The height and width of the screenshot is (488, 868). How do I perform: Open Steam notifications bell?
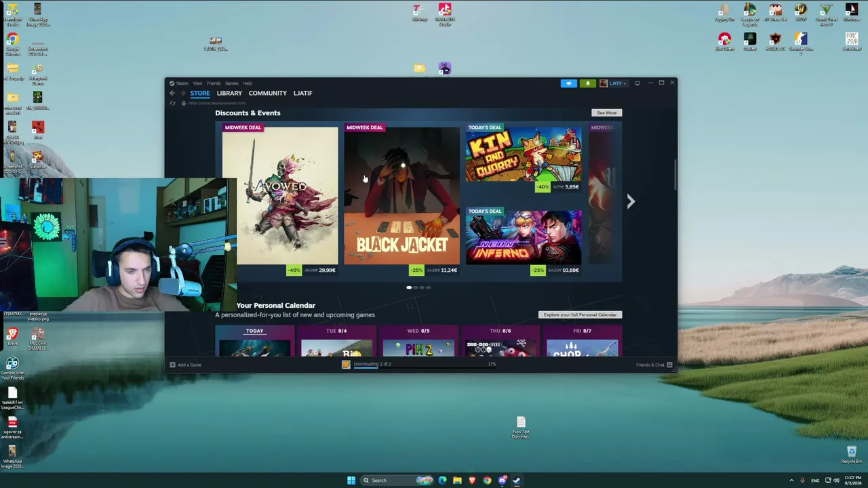click(587, 83)
